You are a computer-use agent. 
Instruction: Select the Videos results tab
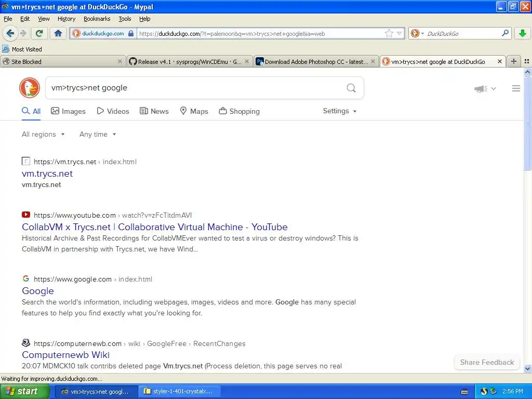pyautogui.click(x=113, y=111)
